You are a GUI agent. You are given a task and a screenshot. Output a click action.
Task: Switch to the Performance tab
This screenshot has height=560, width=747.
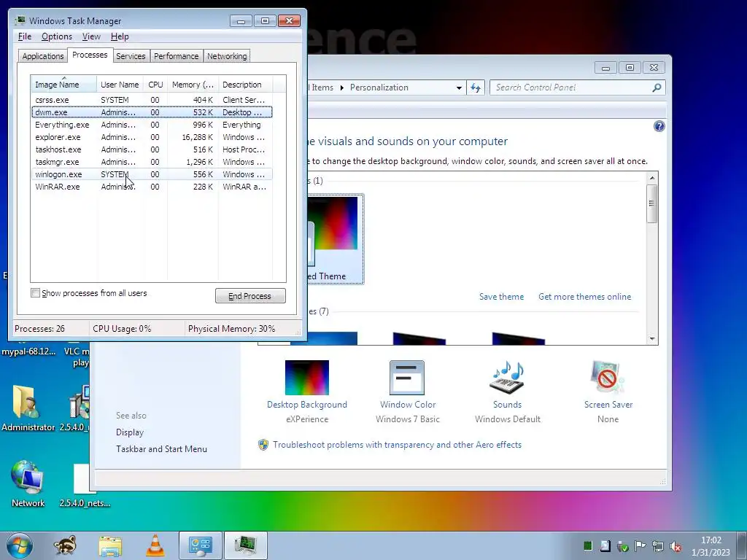[x=176, y=56]
